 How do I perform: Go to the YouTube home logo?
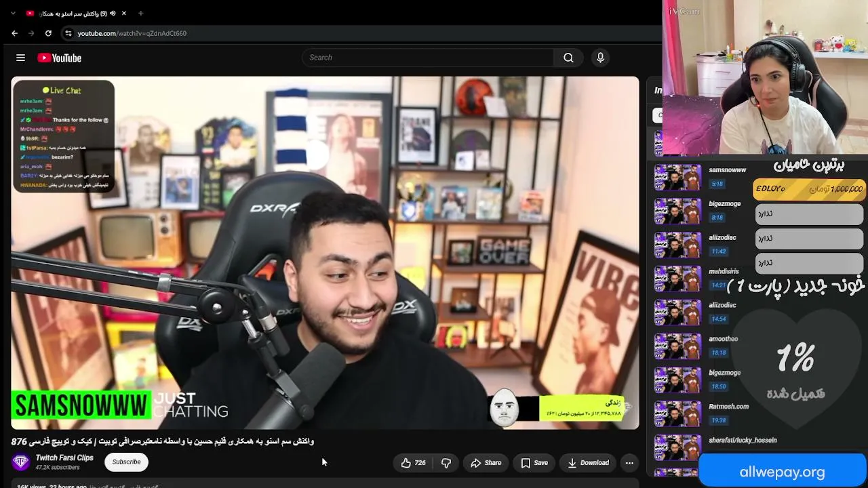pos(60,58)
